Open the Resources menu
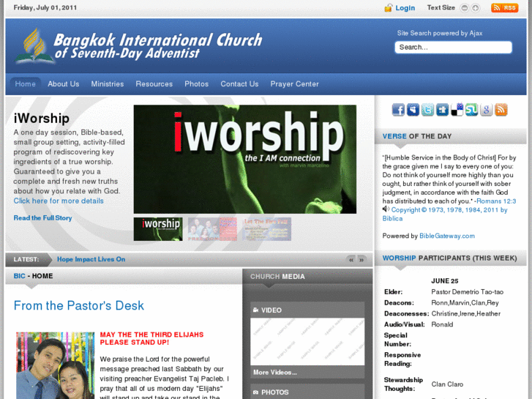Image resolution: width=532 pixels, height=399 pixels. 154,84
